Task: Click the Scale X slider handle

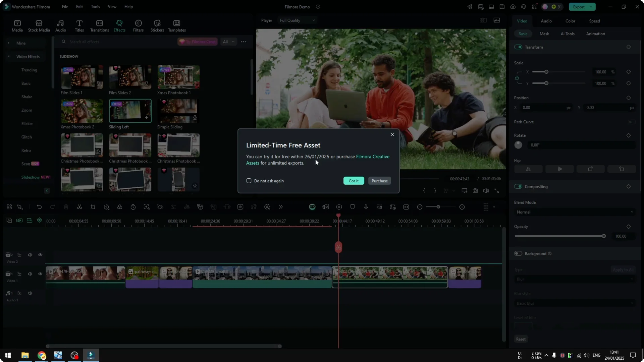Action: 546,72
